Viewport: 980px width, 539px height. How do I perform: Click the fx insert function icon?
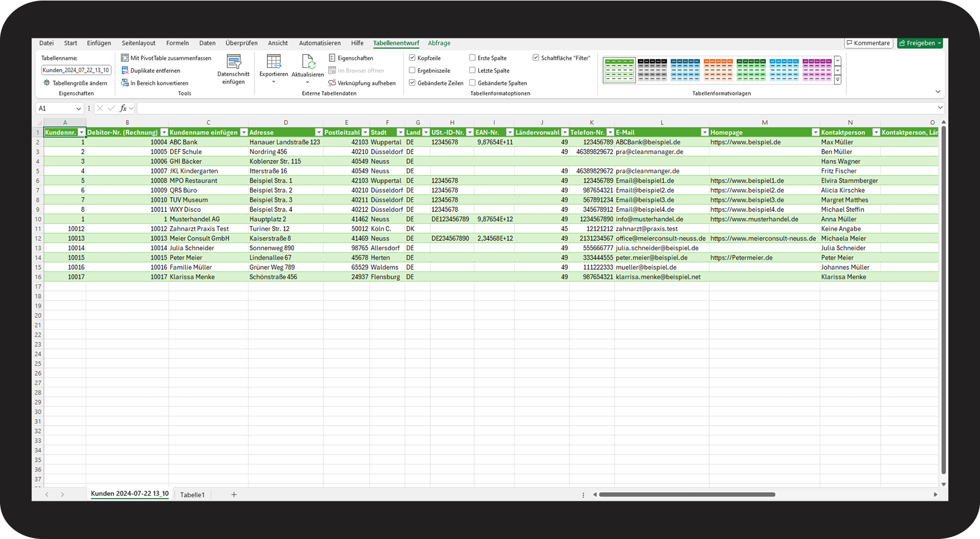[123, 108]
